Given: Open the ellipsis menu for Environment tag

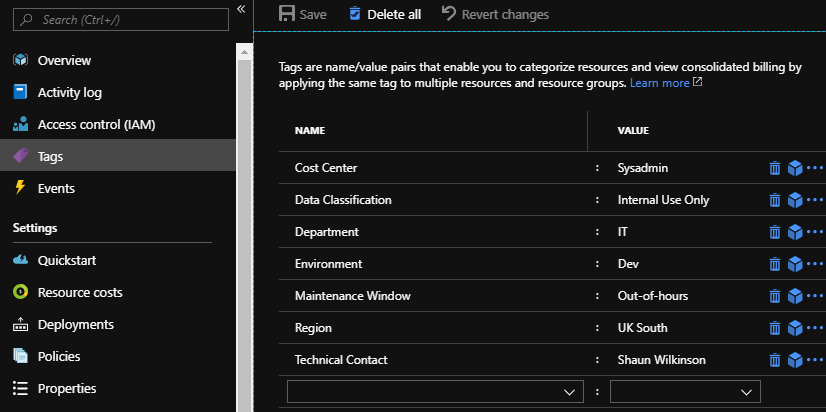Looking at the screenshot, I should point(815,264).
